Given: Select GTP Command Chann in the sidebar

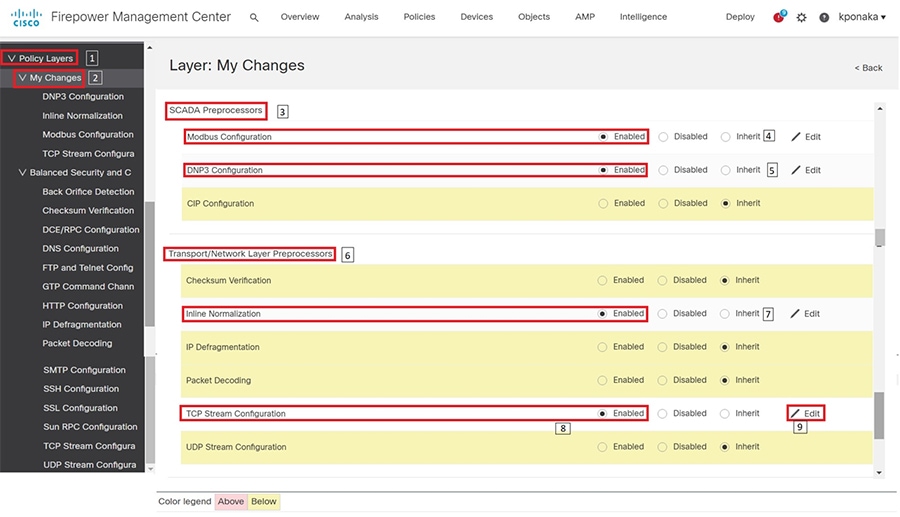Looking at the screenshot, I should click(x=88, y=286).
